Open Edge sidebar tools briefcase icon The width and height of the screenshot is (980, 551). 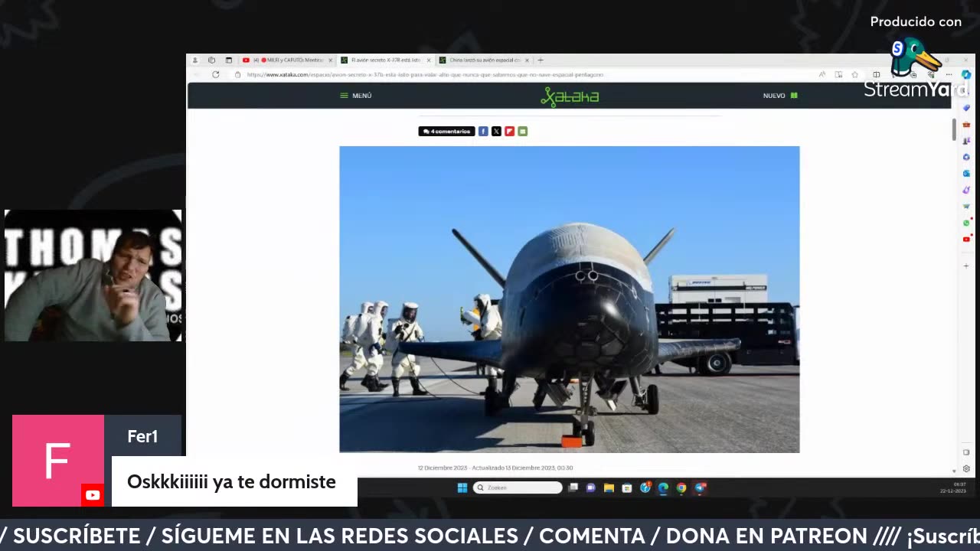click(x=966, y=124)
